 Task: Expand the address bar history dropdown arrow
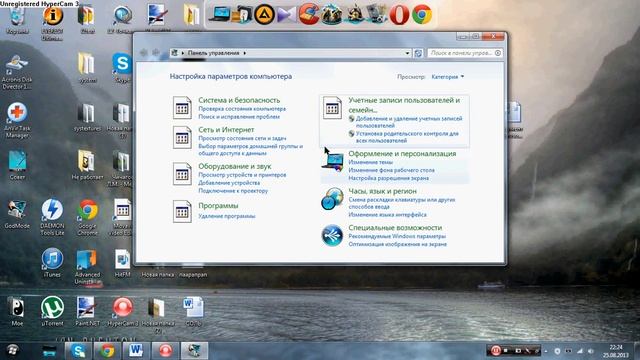click(x=407, y=53)
